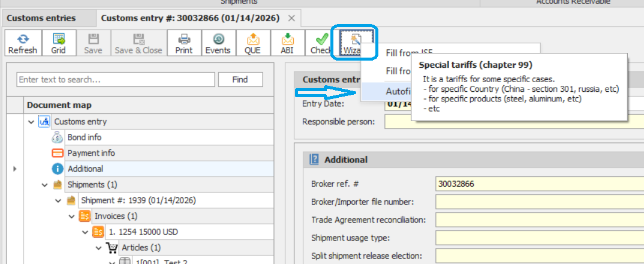Collapse the Invoices (1) node
Image resolution: width=644 pixels, height=264 pixels.
72,216
